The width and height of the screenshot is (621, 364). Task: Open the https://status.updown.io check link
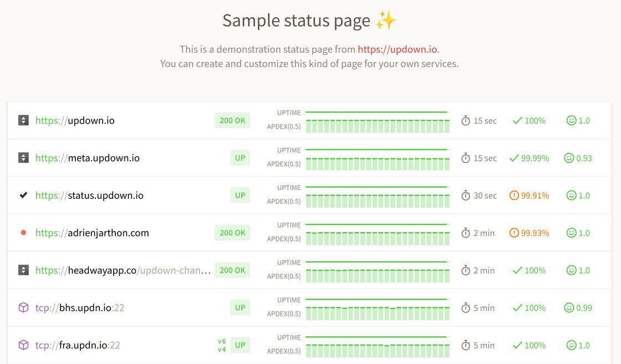[89, 195]
